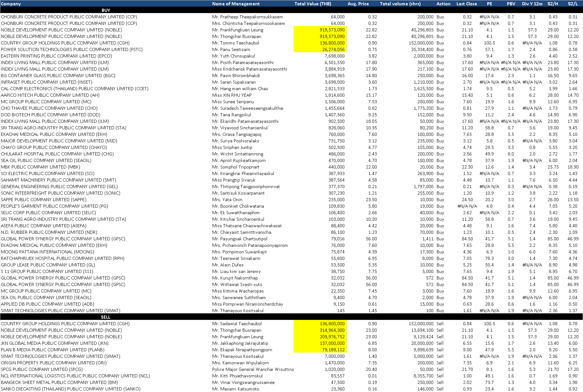This screenshot has width=583, height=392.
Task: Select the Total Value (THB) header
Action: (313, 4)
